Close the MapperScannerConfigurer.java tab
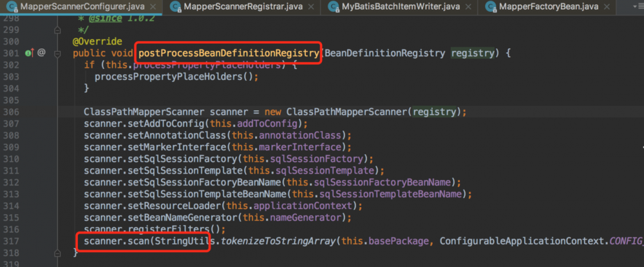The image size is (644, 267). click(x=153, y=7)
